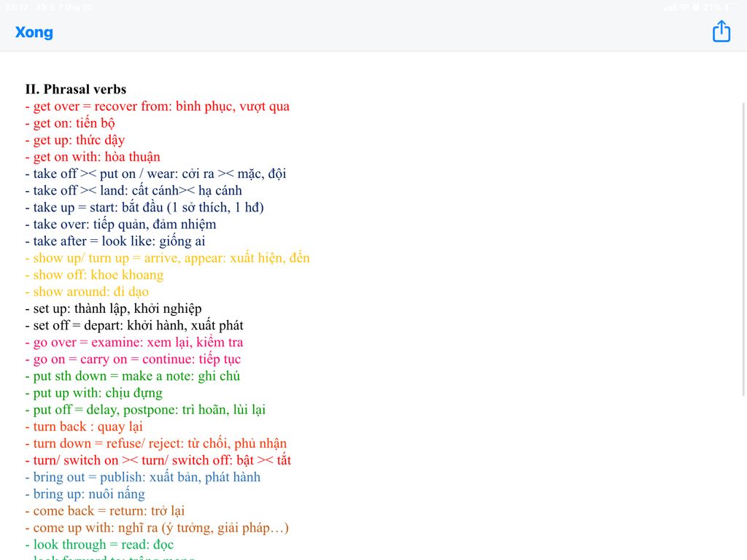Click 'put sth down = make a note' line
Image resolution: width=747 pixels, height=560 pixels.
coord(133,376)
